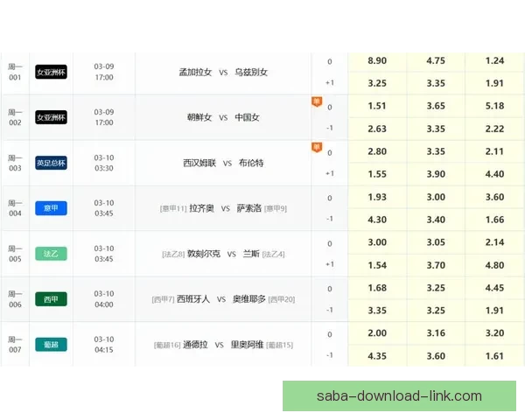525x420 pixels.
Task: Open the saba-download-link.com banner
Action: click(399, 395)
